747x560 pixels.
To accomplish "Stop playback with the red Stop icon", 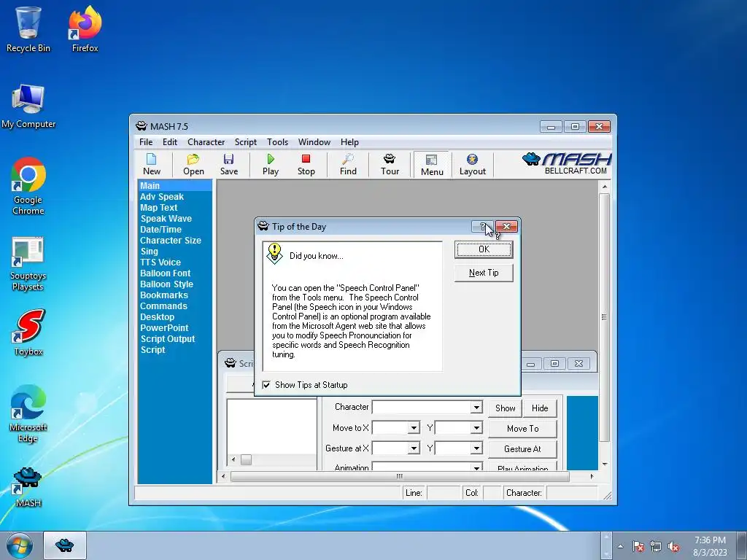I will tap(306, 164).
